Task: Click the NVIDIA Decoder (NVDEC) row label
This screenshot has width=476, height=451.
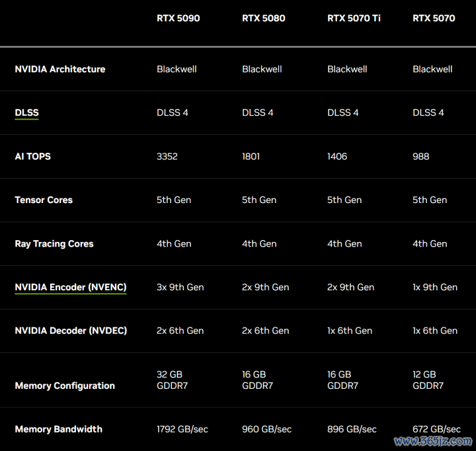Action: [x=71, y=331]
